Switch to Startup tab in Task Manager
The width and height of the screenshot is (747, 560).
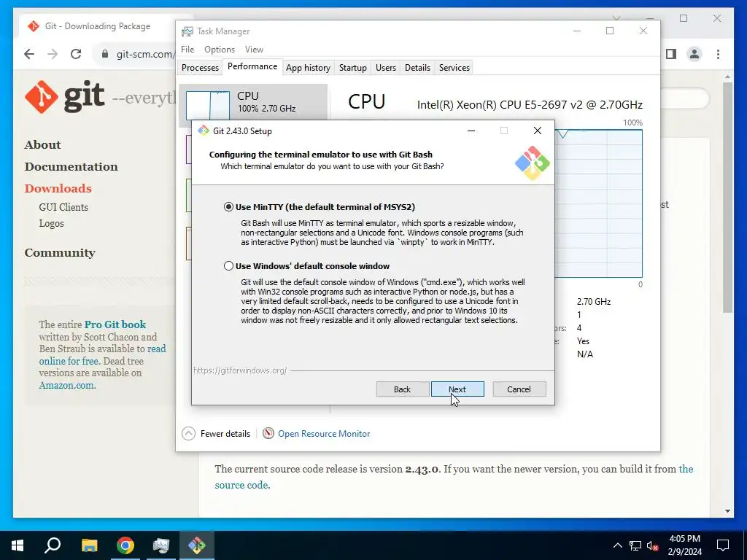tap(352, 68)
